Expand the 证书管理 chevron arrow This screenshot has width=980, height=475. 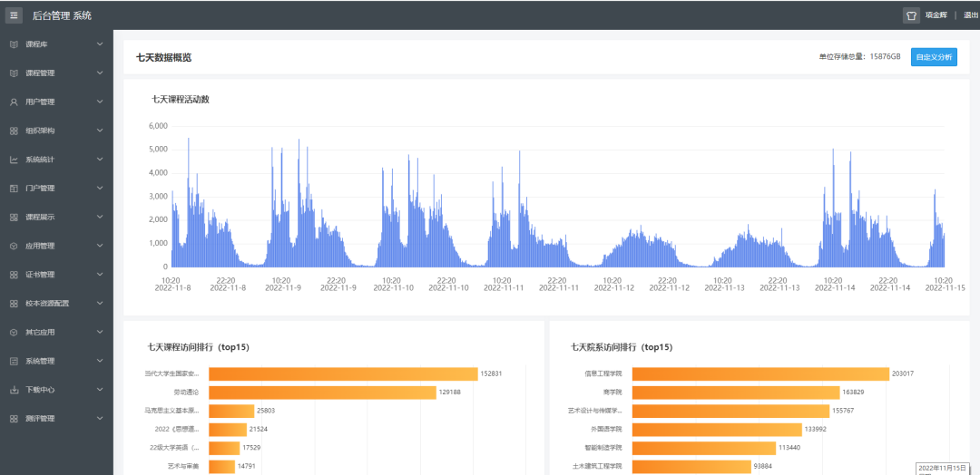(100, 275)
